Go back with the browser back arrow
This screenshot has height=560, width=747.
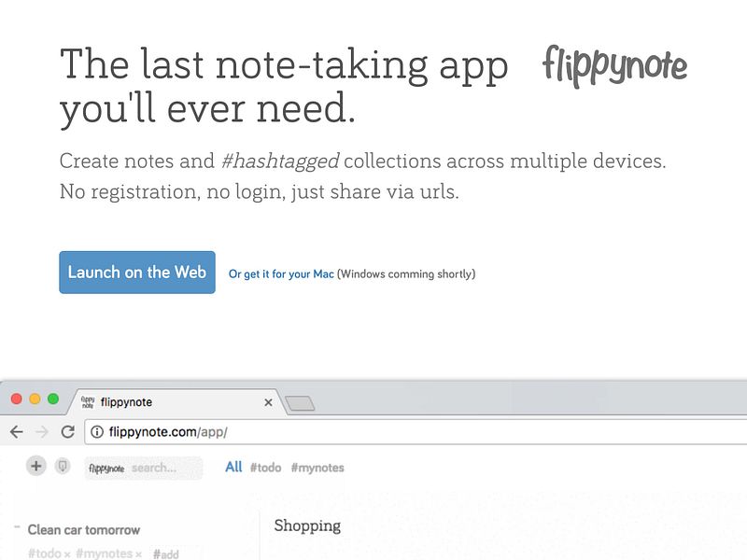17,432
